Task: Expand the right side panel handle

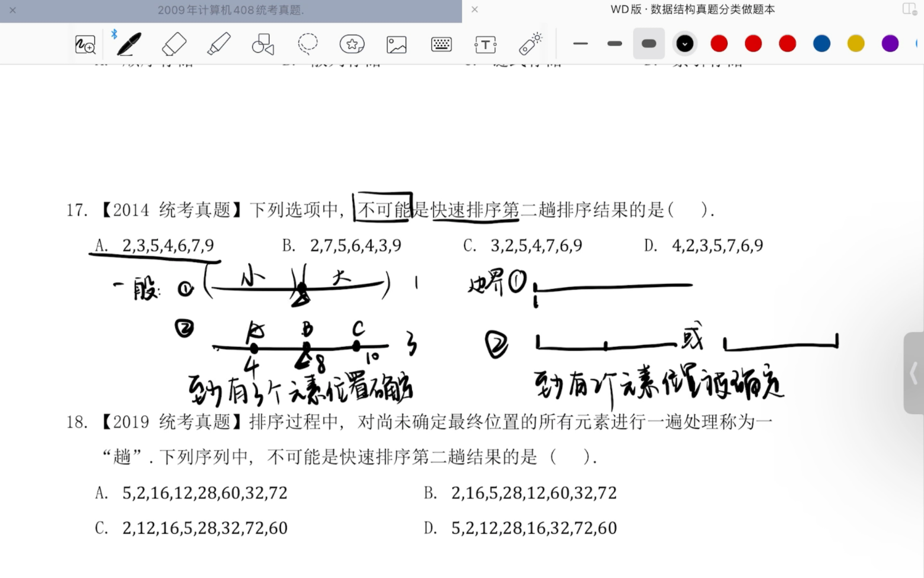Action: 914,373
